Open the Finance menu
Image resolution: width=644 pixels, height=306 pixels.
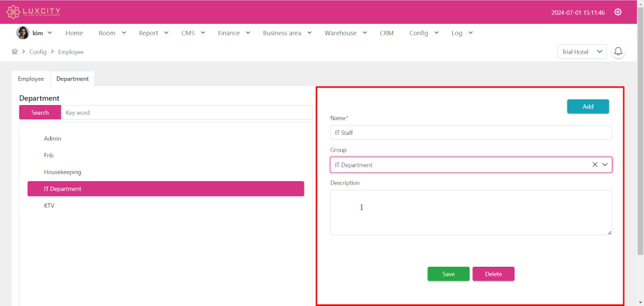[234, 33]
